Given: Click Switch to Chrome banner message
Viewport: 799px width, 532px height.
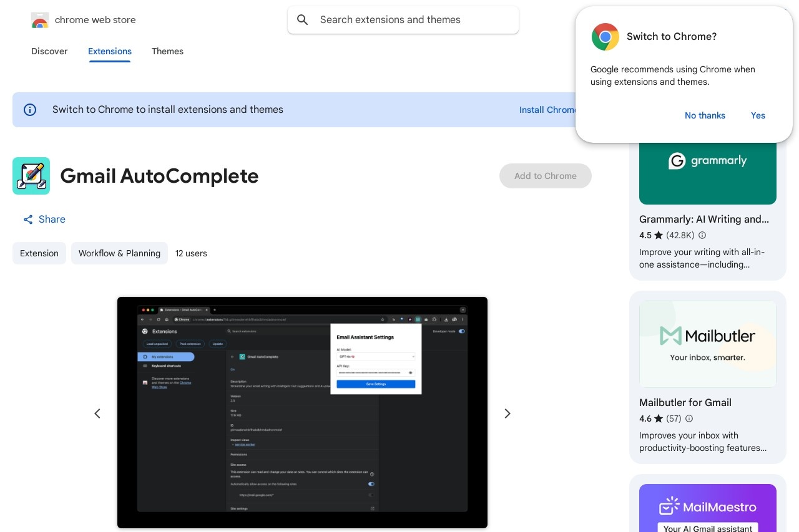Looking at the screenshot, I should point(168,110).
